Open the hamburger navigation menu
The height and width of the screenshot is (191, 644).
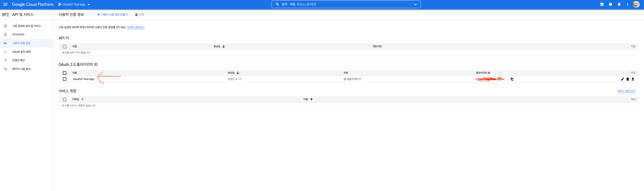click(x=5, y=4)
